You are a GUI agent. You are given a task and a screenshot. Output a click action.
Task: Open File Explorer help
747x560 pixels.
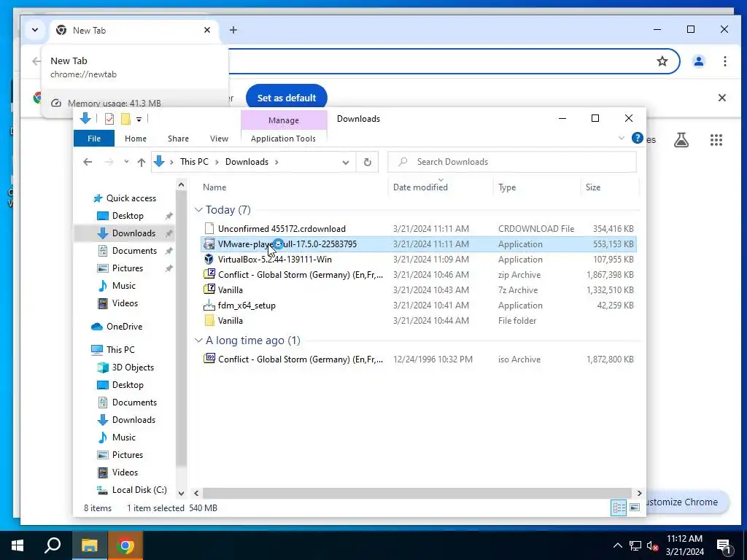pos(637,138)
